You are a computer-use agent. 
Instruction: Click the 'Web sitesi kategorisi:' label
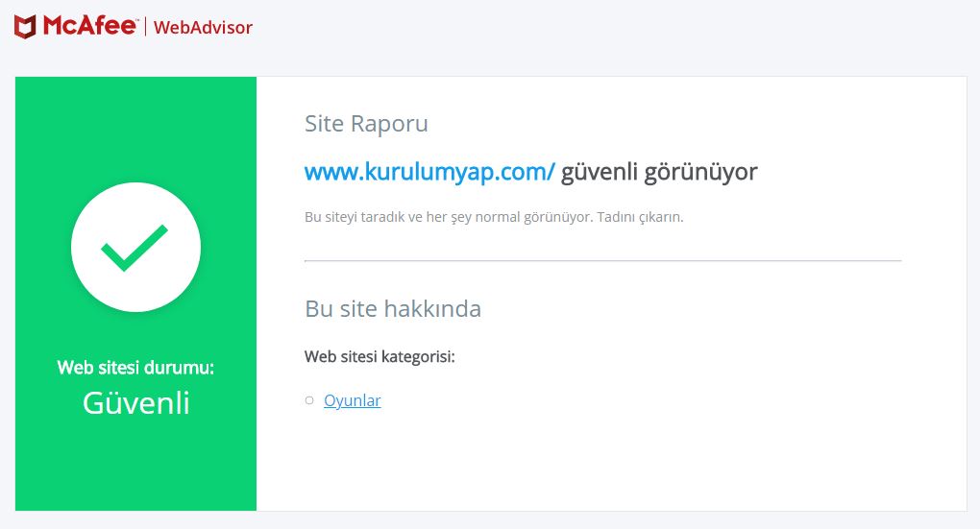click(x=380, y=356)
